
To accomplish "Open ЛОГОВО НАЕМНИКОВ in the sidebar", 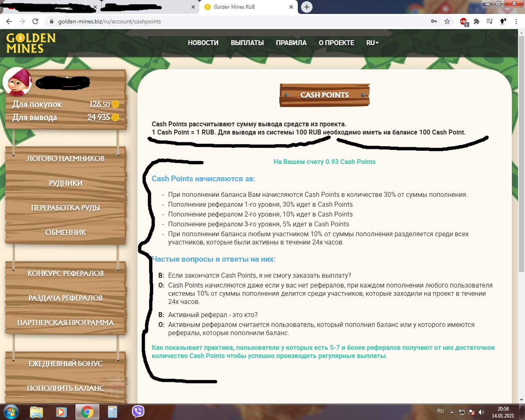I will [66, 159].
